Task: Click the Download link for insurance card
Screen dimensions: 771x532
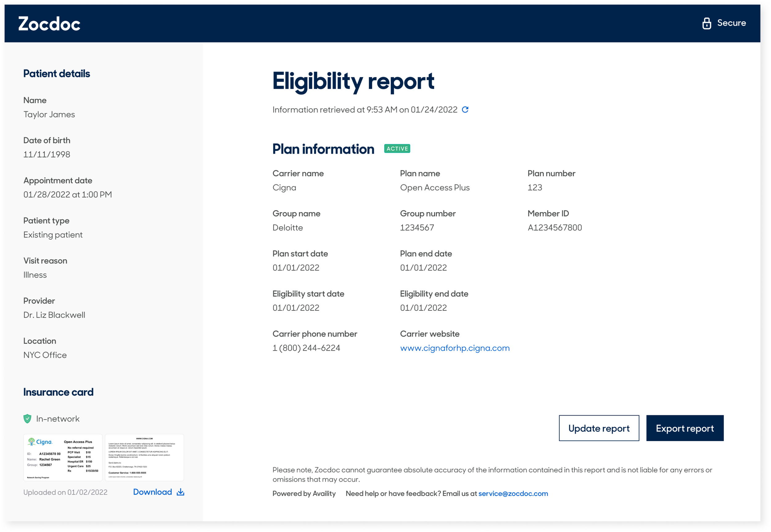Action: click(152, 492)
